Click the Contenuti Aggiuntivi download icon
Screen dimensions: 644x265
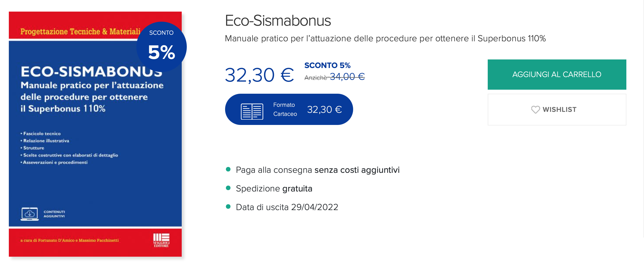click(x=30, y=214)
